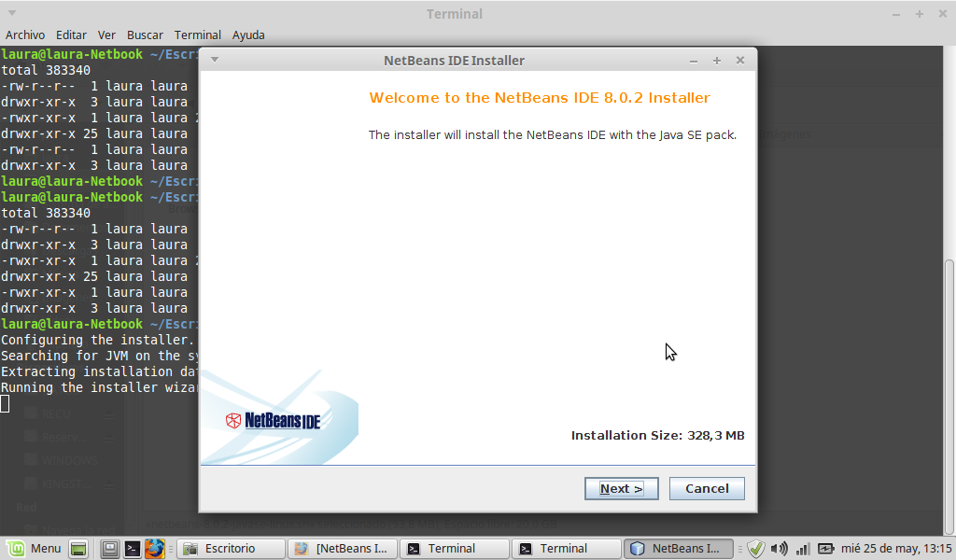This screenshot has height=560, width=956.
Task: Click the Next button in installer
Action: click(621, 488)
